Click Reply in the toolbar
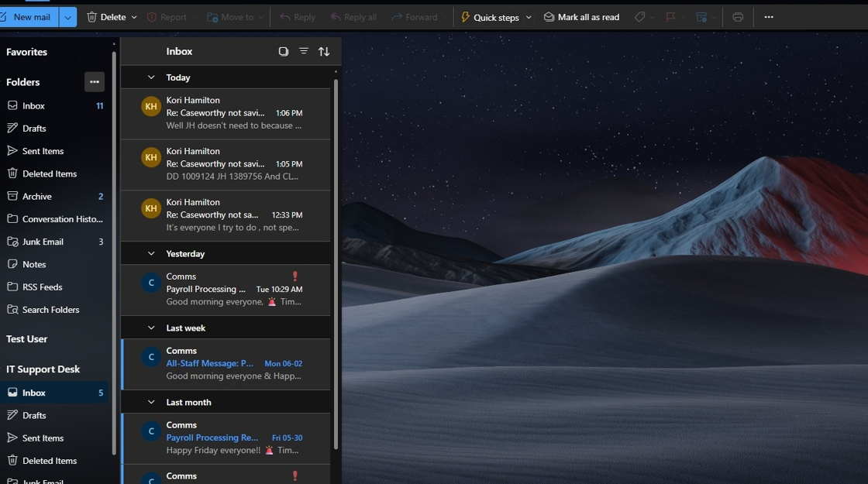 click(298, 17)
